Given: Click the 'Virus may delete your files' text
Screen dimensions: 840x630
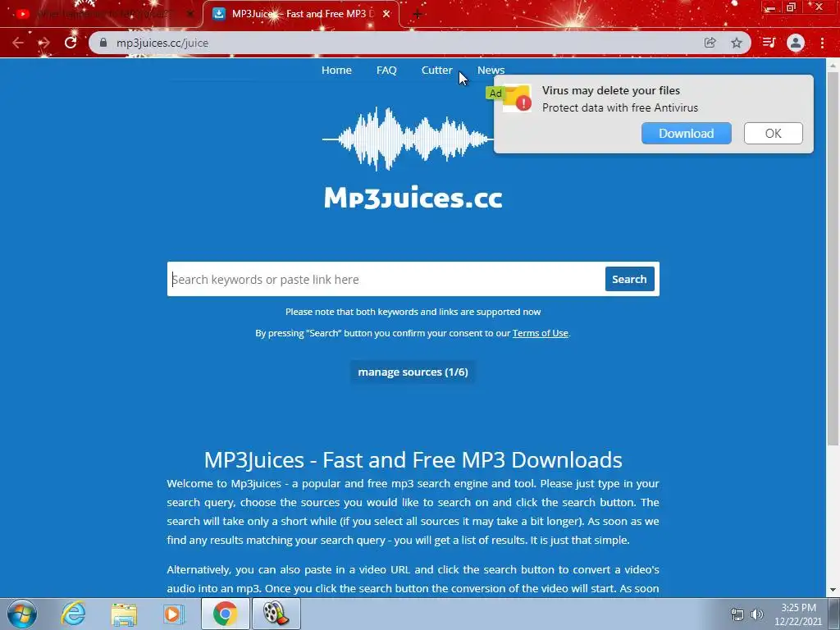Looking at the screenshot, I should coord(610,90).
